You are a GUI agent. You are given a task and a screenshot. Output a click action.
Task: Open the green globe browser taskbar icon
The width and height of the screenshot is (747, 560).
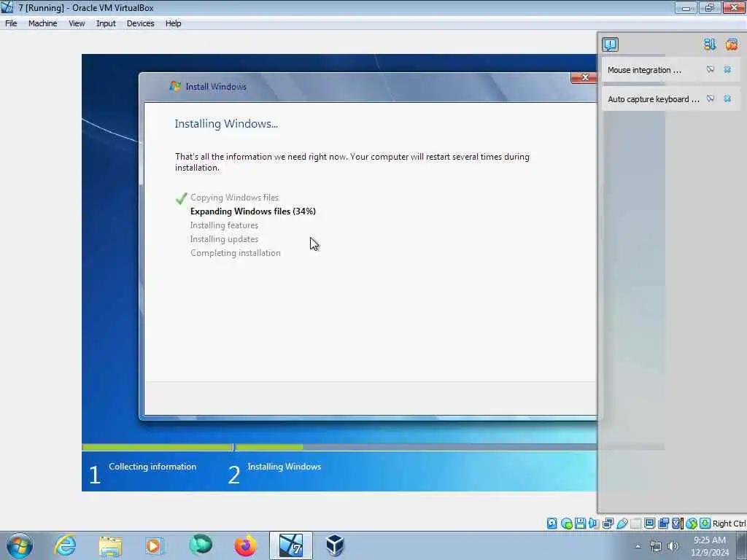(200, 545)
